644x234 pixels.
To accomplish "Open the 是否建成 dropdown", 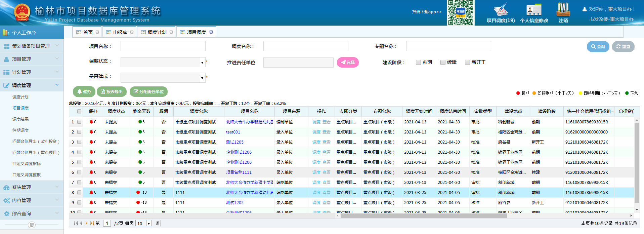I will click(202, 78).
